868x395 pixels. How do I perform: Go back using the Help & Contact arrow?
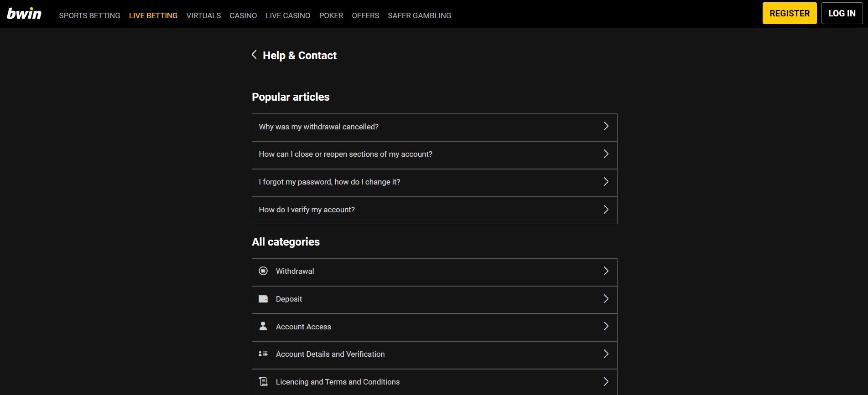click(x=254, y=55)
